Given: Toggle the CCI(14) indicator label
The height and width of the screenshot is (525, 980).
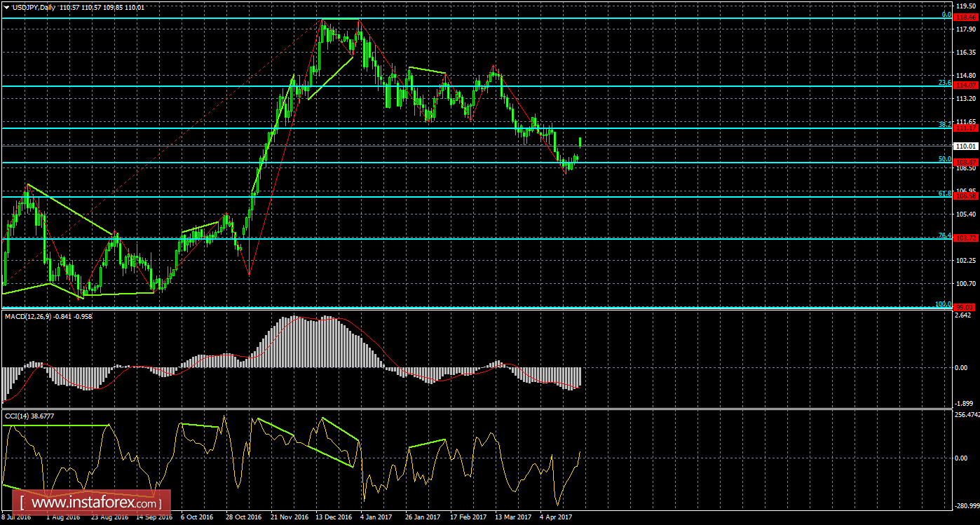Looking at the screenshot, I should point(18,416).
